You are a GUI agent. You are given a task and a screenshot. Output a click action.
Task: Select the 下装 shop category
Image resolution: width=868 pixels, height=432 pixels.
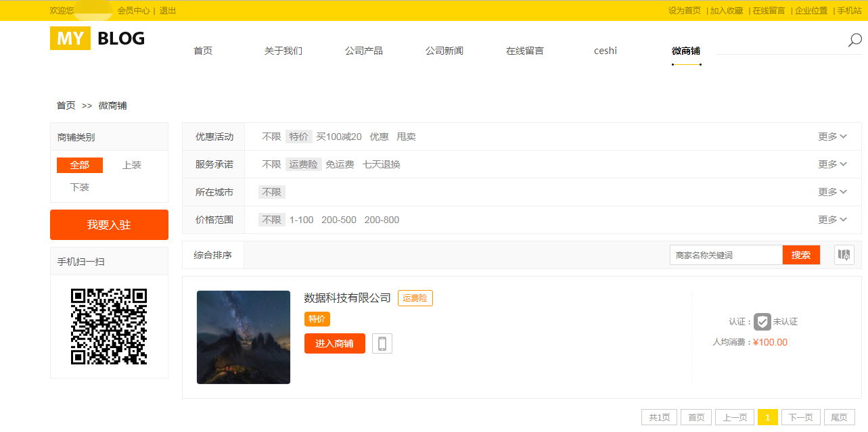coord(80,187)
